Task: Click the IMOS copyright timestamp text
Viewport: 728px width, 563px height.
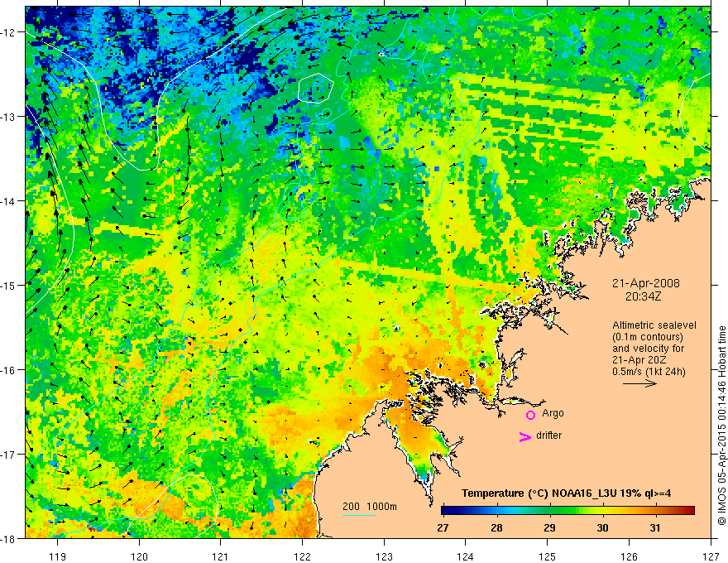Action: [x=721, y=426]
